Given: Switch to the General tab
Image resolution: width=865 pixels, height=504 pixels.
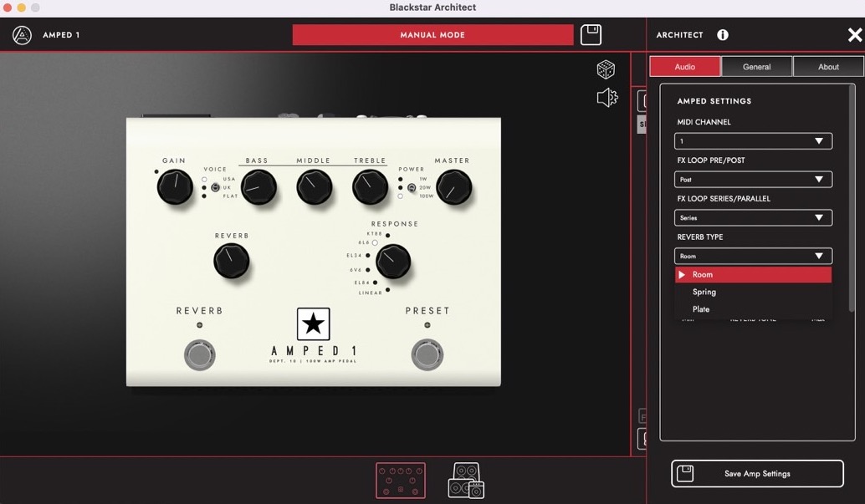Looking at the screenshot, I should 756,67.
